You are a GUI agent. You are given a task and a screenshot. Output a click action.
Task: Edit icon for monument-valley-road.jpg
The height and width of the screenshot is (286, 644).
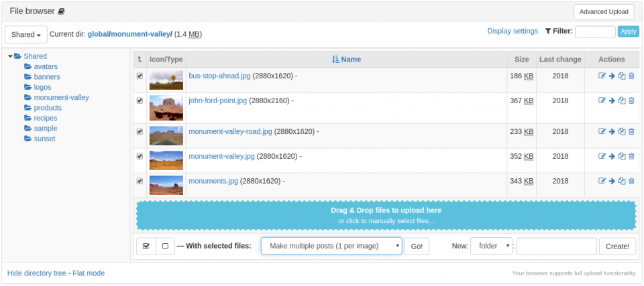(602, 132)
